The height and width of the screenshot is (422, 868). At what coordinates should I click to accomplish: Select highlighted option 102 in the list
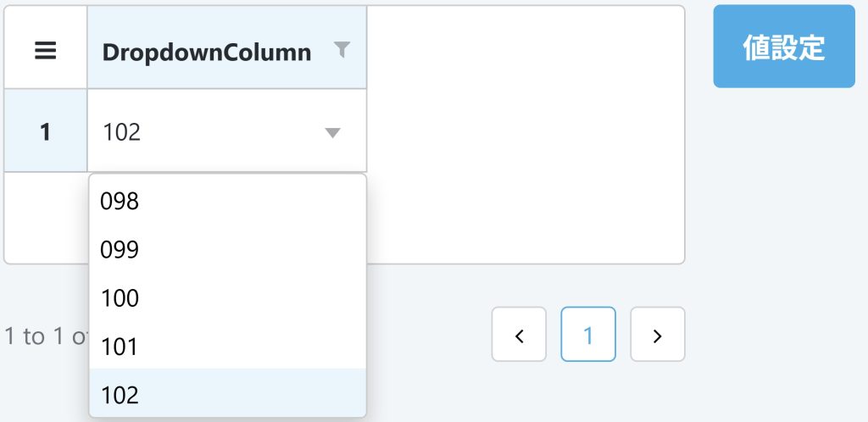pos(227,395)
